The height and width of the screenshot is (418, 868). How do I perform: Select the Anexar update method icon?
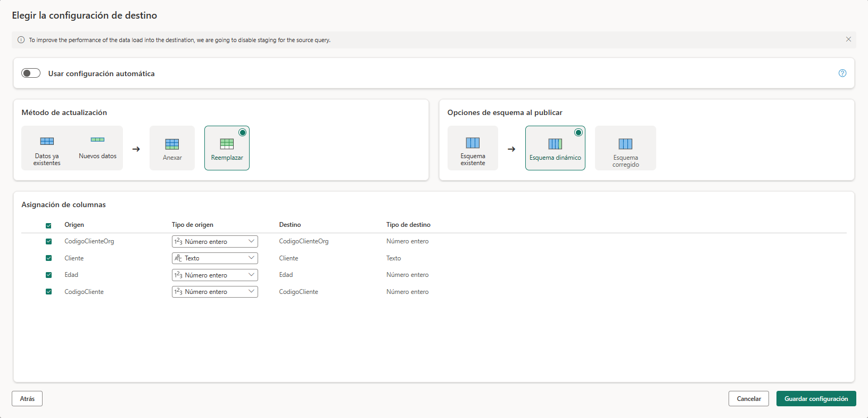(x=172, y=144)
